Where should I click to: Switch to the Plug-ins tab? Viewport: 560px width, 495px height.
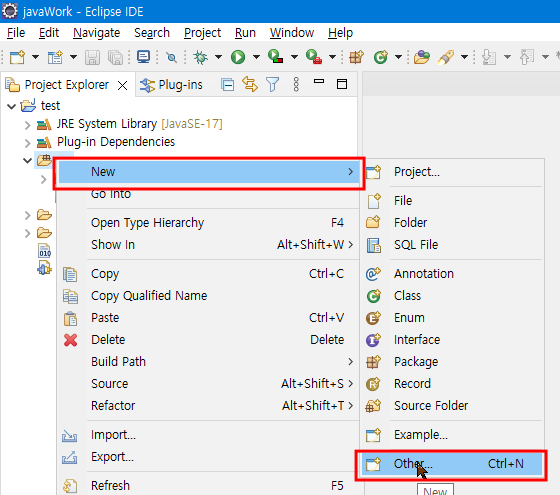171,85
